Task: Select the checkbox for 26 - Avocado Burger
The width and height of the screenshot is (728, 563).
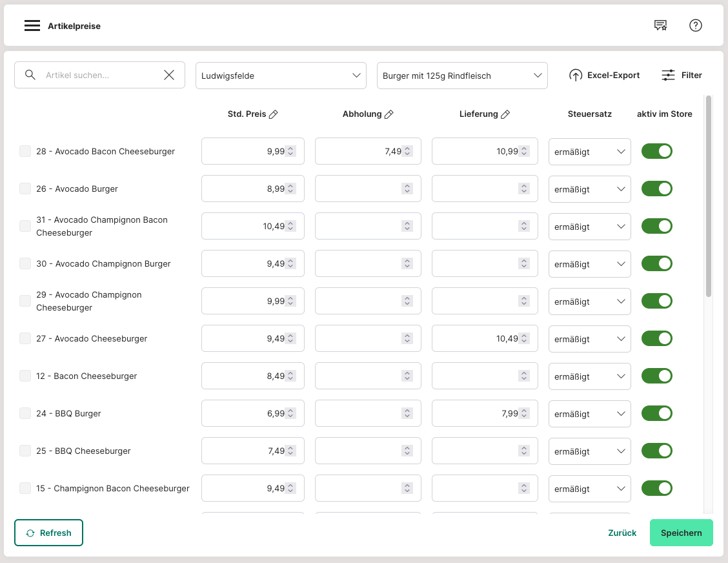Action: point(25,189)
